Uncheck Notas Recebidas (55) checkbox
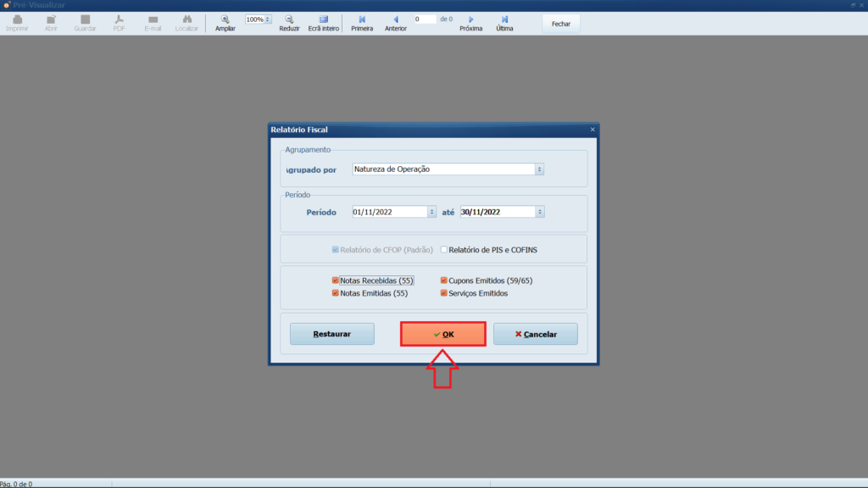 point(336,280)
